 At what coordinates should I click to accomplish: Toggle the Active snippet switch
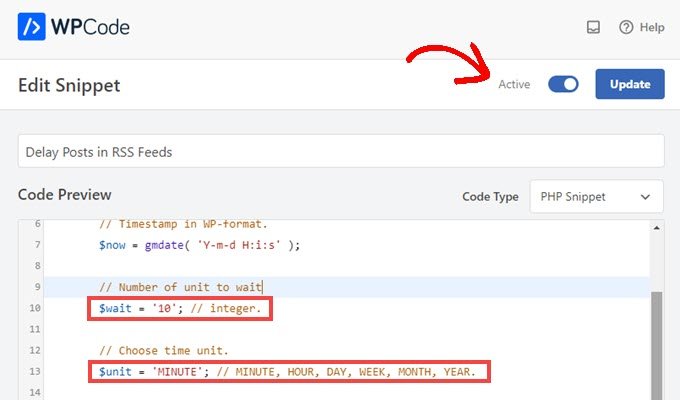click(x=563, y=84)
